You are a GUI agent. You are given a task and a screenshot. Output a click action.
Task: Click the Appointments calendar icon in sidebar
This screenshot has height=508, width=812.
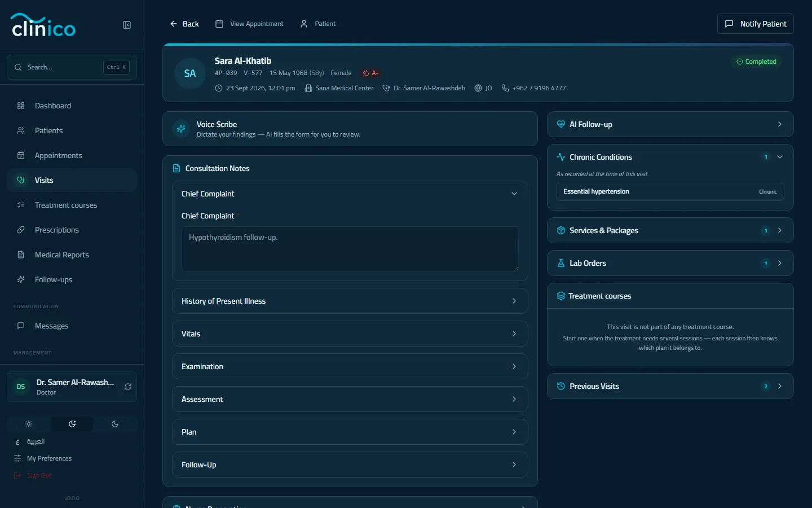21,155
